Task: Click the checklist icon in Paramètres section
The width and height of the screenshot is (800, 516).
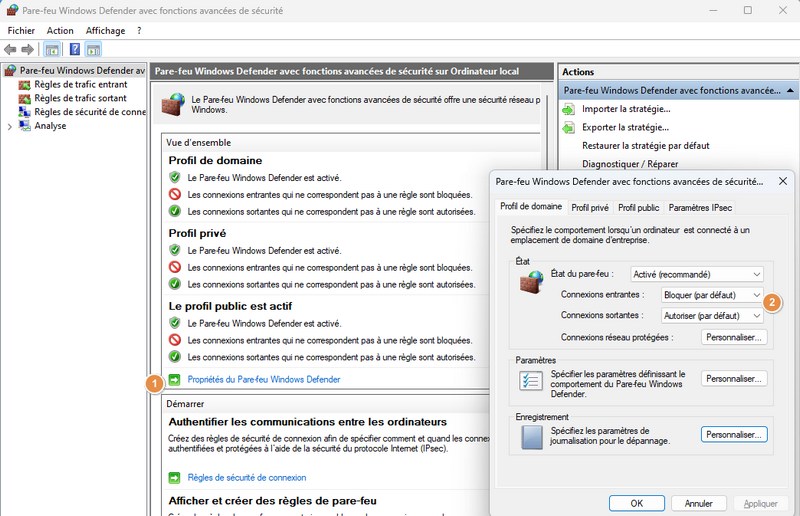Action: 531,381
